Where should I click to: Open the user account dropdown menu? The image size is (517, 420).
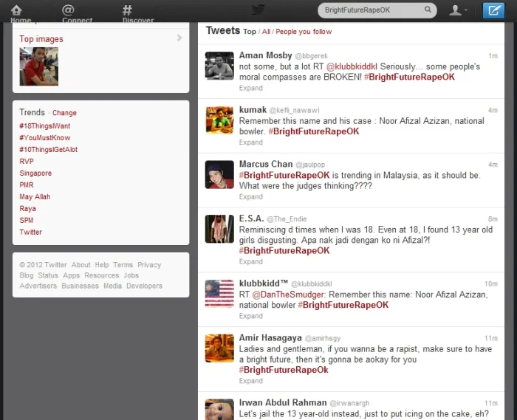[459, 10]
